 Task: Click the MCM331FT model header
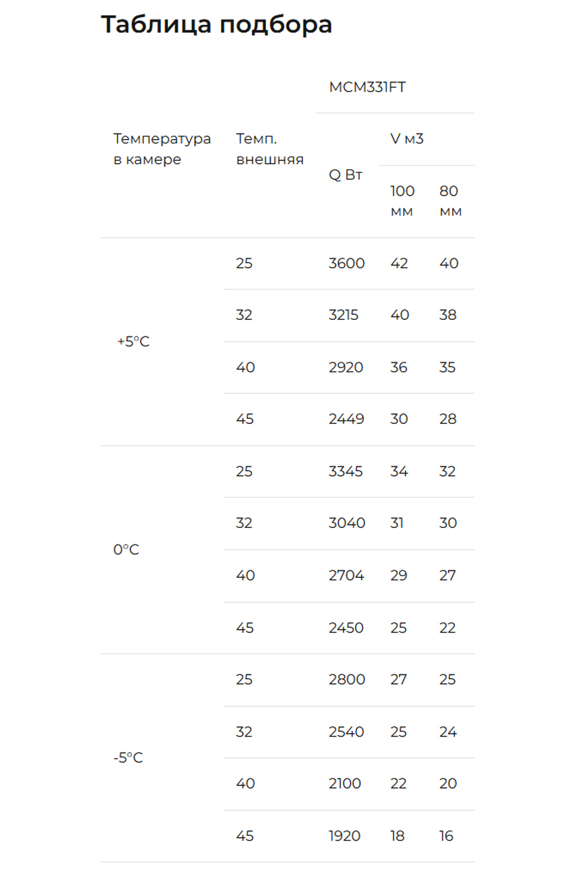coord(367,87)
